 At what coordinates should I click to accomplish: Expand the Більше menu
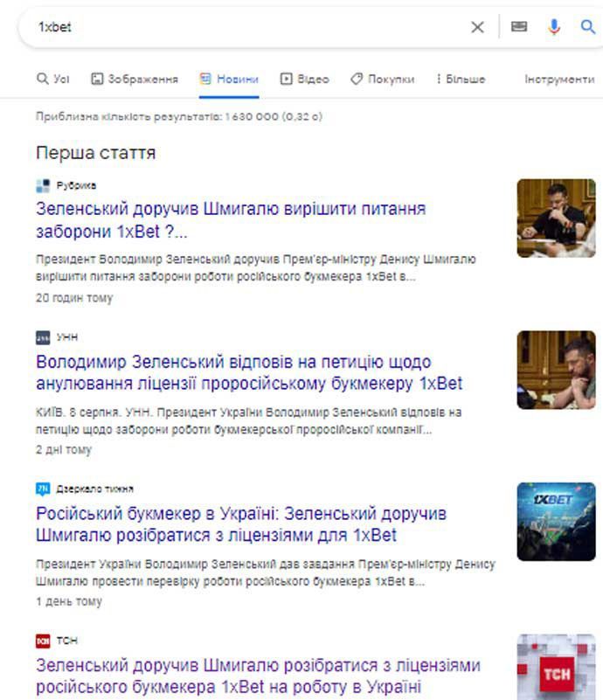click(461, 79)
